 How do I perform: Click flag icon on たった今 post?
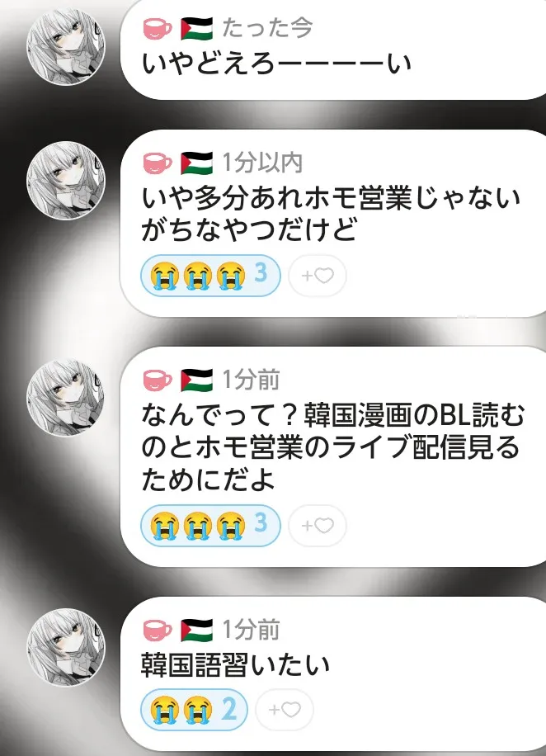[196, 28]
